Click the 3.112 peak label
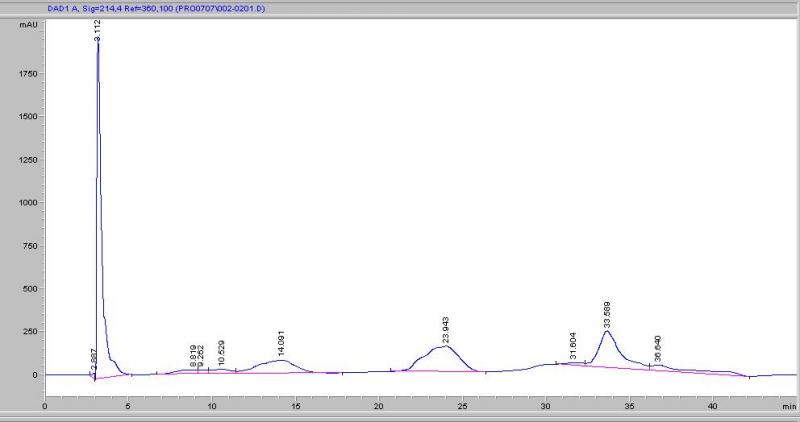The height and width of the screenshot is (422, 800). [98, 30]
